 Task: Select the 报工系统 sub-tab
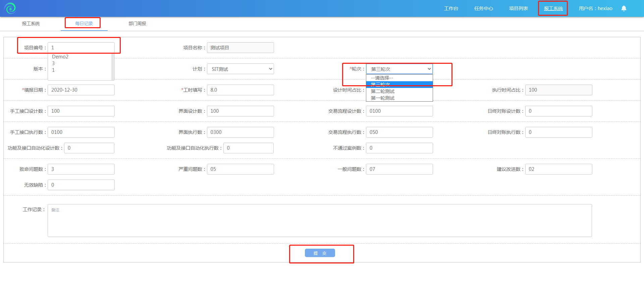pos(31,23)
